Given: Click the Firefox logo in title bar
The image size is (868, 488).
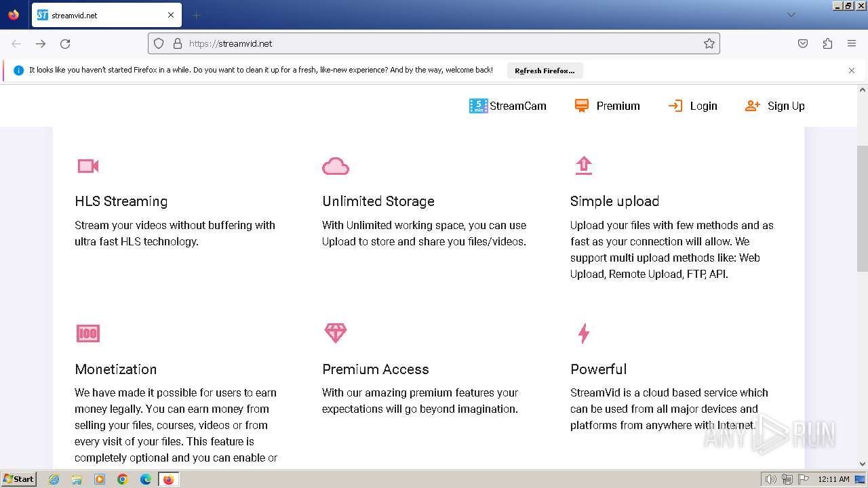Looking at the screenshot, I should click(x=14, y=15).
